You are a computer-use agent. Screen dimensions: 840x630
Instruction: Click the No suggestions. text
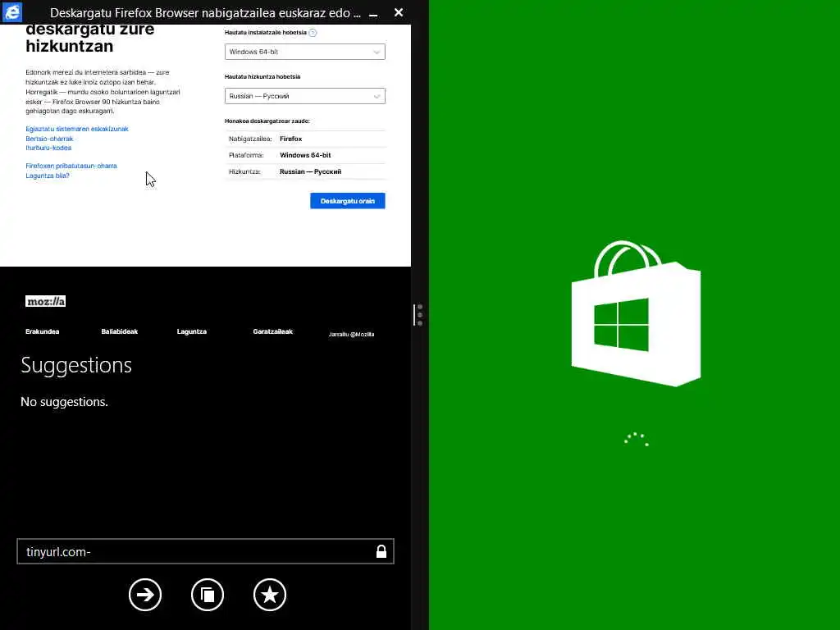pos(64,402)
